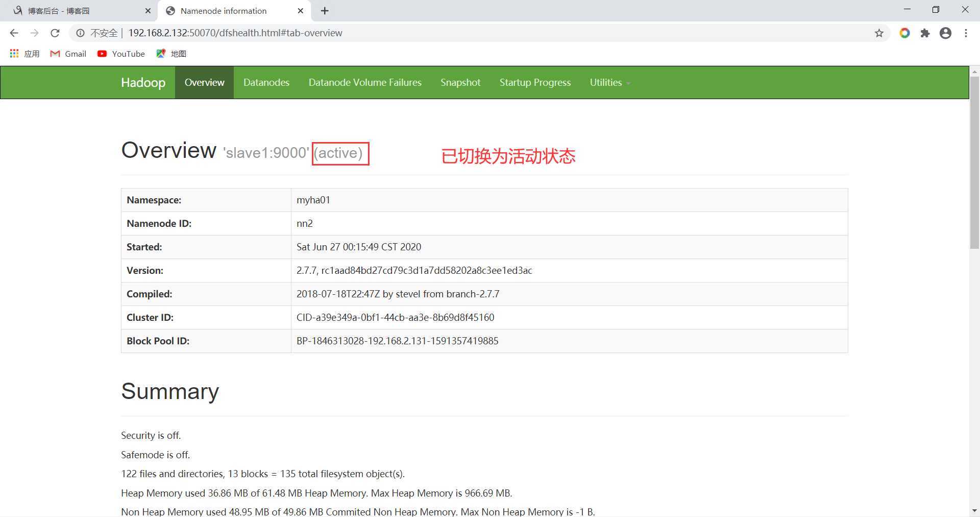980x517 pixels.
Task: Open the Startup Progress tab
Action: (535, 82)
